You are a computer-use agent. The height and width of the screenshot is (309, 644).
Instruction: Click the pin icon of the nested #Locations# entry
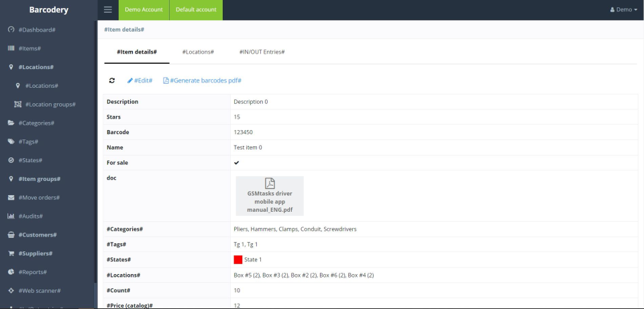17,86
